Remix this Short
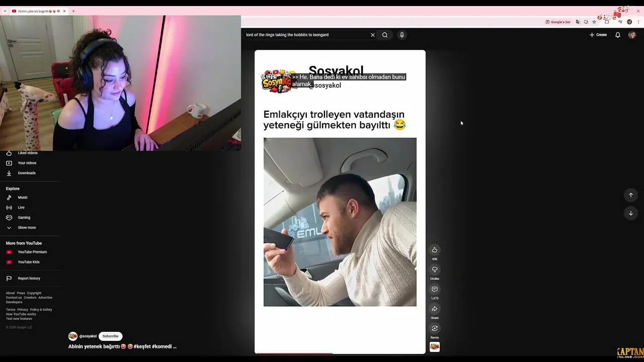 (435, 328)
